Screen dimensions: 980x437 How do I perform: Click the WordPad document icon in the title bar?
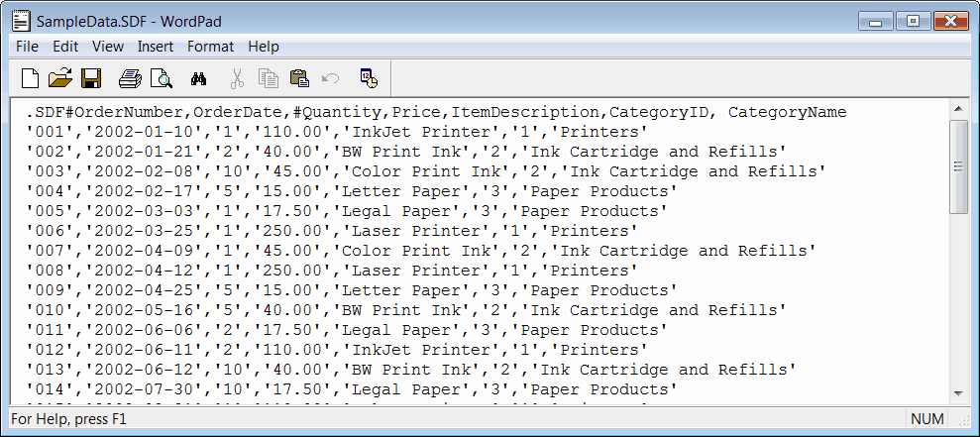click(x=22, y=21)
